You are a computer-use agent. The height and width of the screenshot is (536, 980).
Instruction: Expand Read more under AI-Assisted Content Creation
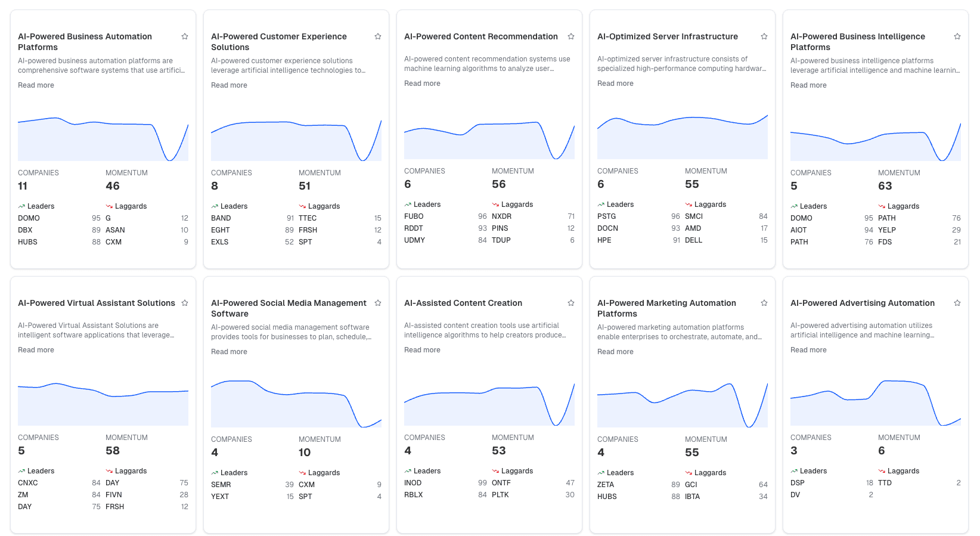pos(422,350)
